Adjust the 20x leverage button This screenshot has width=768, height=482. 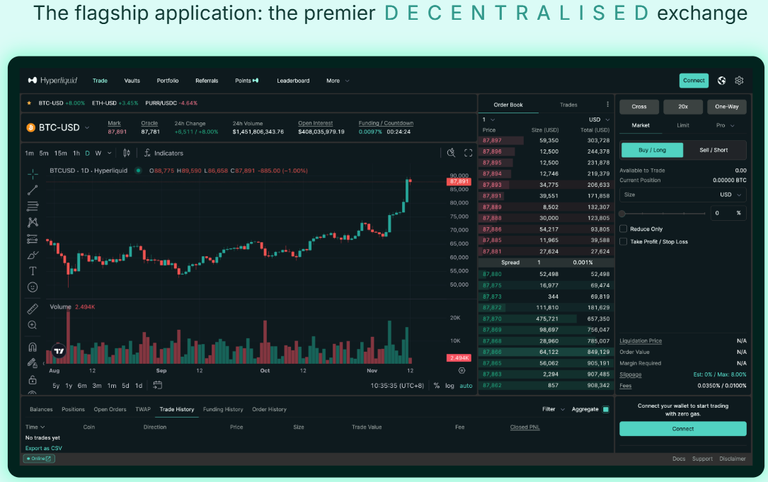tap(683, 106)
